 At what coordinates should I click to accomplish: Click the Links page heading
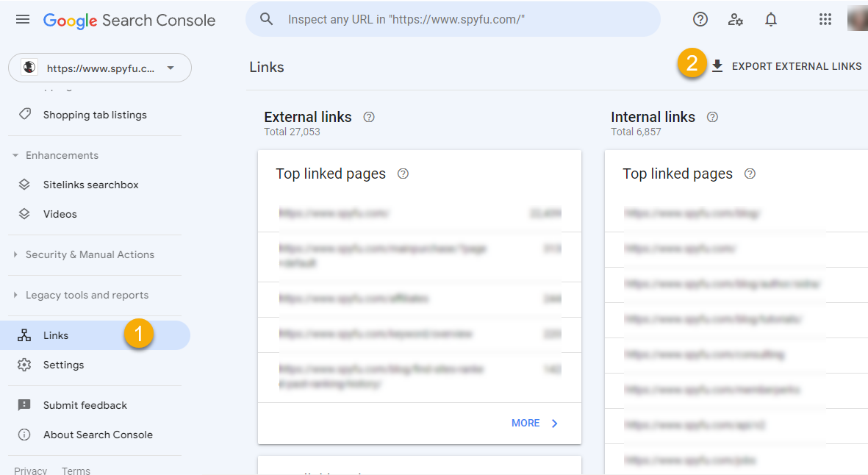click(x=267, y=67)
